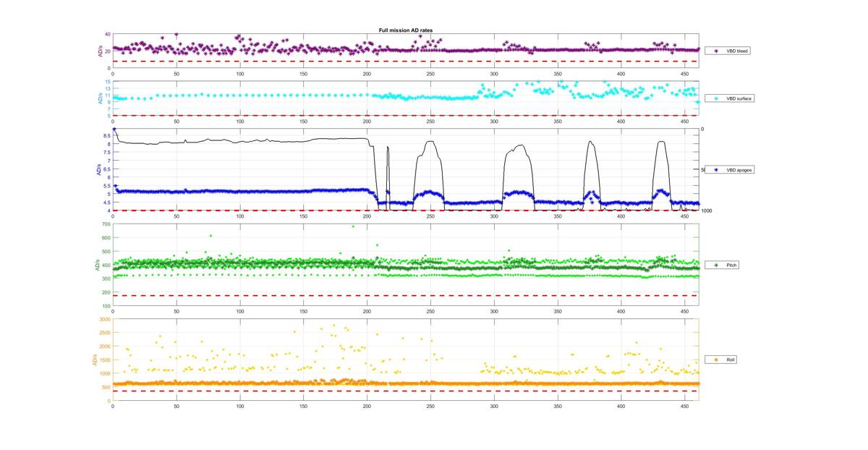Viewport: 868px width, 450px height.
Task: Click the 1000 tick on apogee right axis
Action: pyautogui.click(x=706, y=211)
